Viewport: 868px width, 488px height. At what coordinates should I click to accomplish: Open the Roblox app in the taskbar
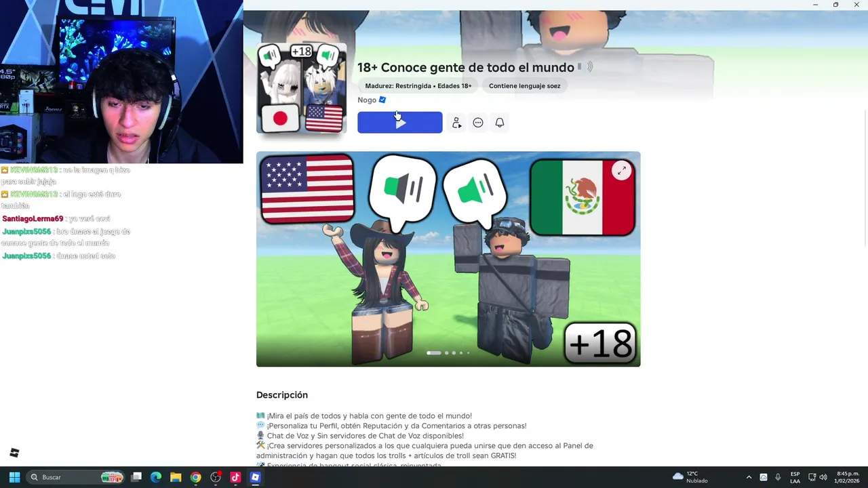[x=255, y=477]
